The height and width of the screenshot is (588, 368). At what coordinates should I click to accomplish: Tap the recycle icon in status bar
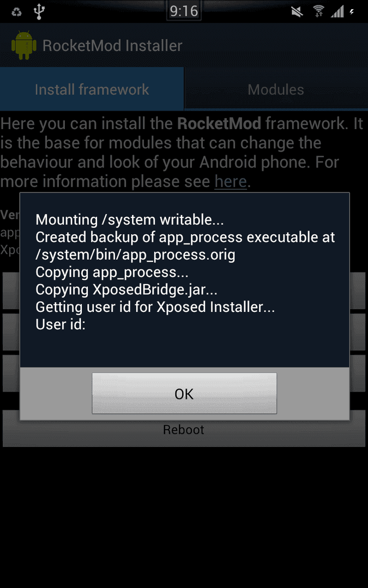tap(16, 12)
